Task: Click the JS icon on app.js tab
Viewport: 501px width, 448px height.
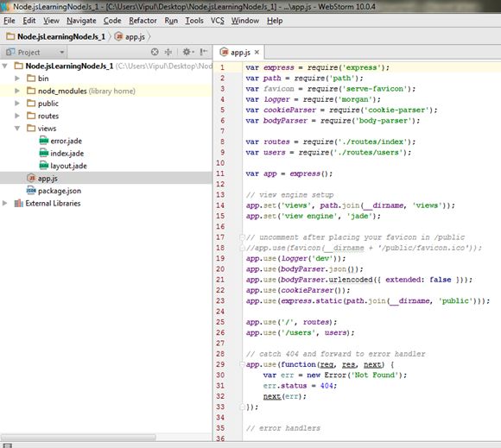Action: tap(224, 52)
